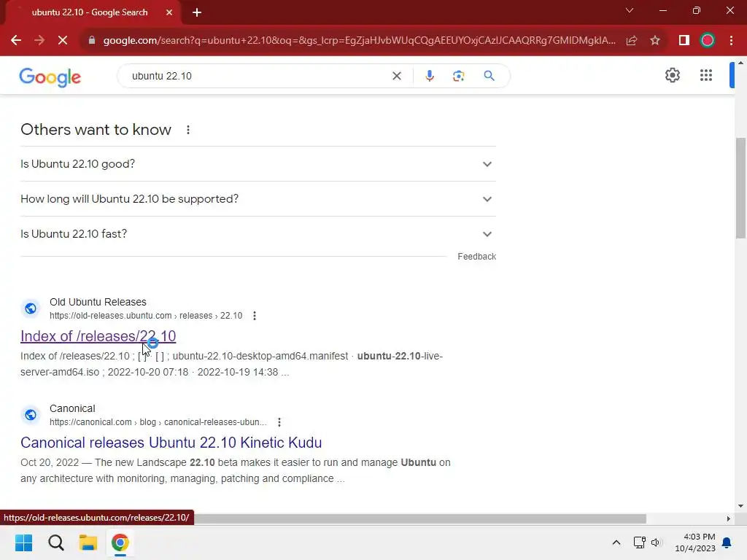Open tab search dropdown arrow

tap(630, 10)
